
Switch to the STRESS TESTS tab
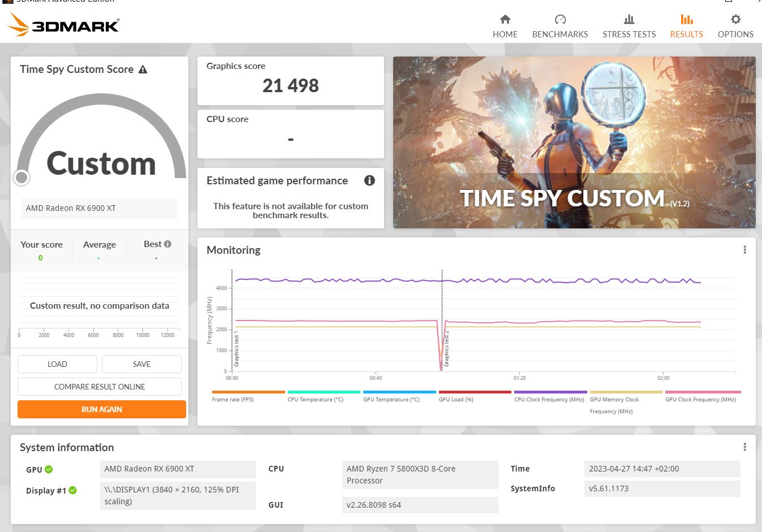[x=629, y=27]
